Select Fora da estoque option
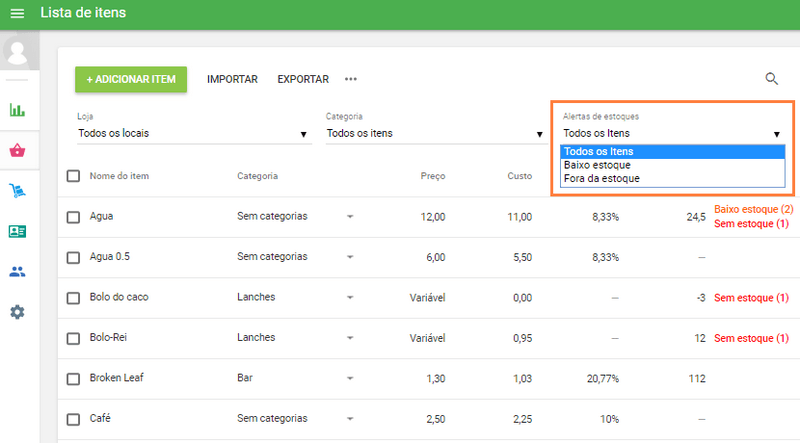 tap(601, 178)
